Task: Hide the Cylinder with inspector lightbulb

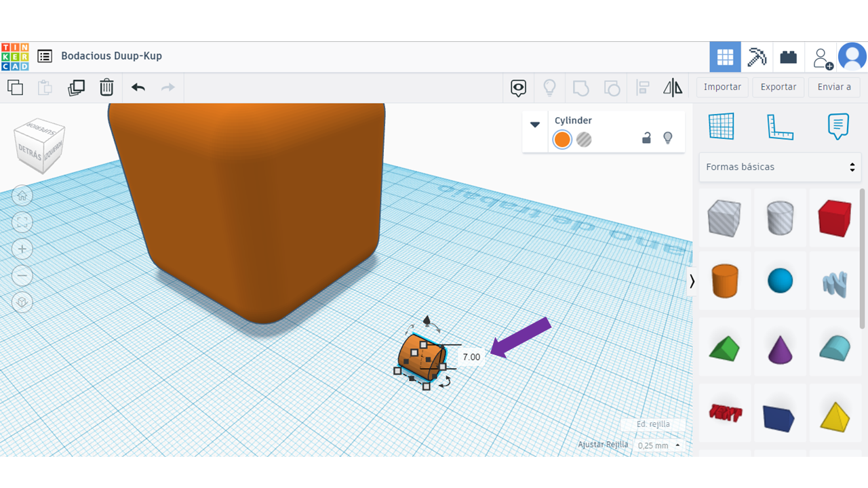Action: click(x=668, y=138)
